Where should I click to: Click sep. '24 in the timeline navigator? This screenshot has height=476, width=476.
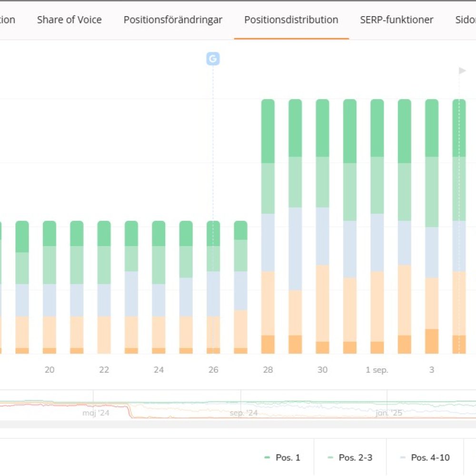pyautogui.click(x=243, y=413)
